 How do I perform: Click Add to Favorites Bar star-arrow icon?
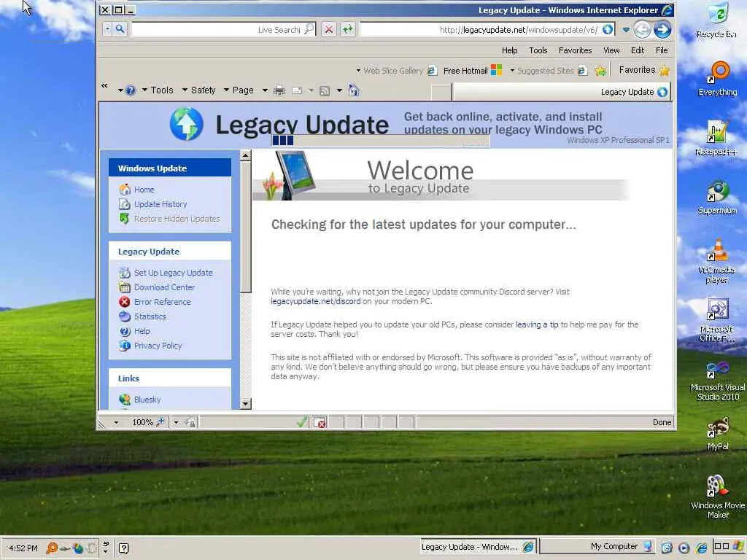tap(601, 71)
